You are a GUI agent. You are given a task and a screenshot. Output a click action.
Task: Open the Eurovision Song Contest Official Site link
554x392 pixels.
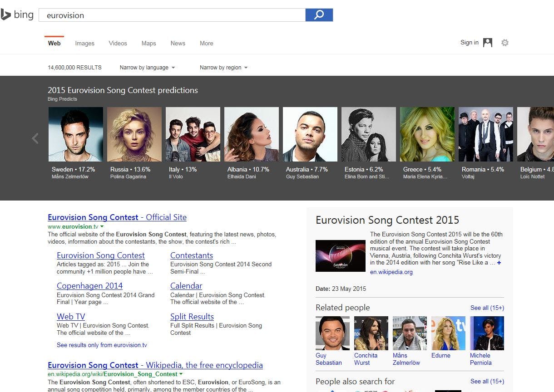117,217
